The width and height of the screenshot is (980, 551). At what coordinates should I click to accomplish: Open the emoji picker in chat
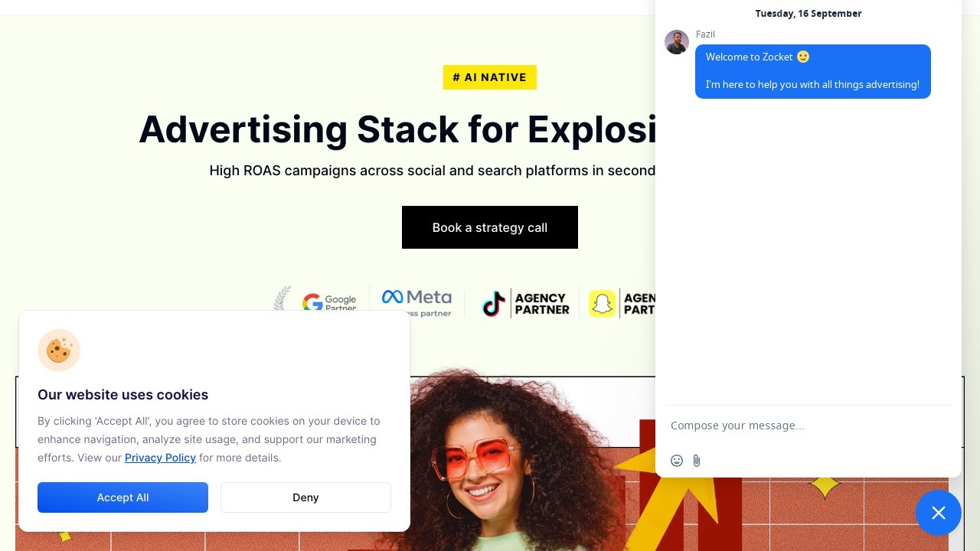(x=677, y=461)
